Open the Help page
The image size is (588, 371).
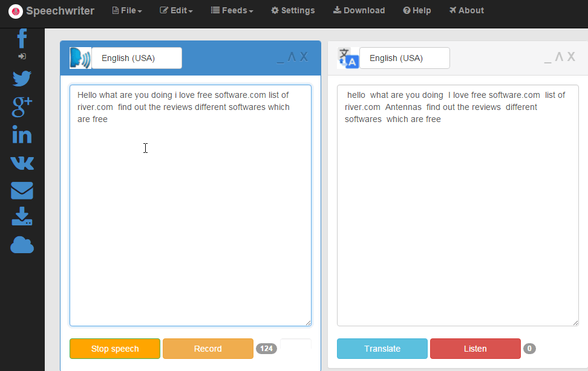tap(417, 10)
